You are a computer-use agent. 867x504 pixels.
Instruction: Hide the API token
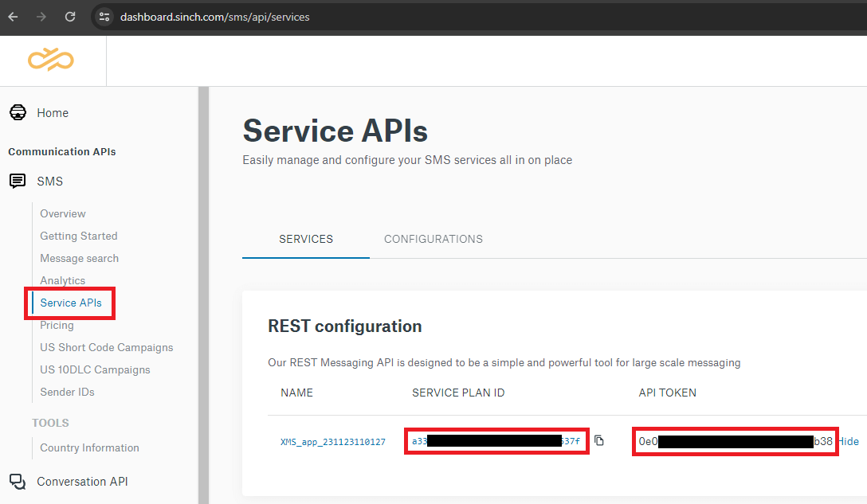pyautogui.click(x=849, y=442)
